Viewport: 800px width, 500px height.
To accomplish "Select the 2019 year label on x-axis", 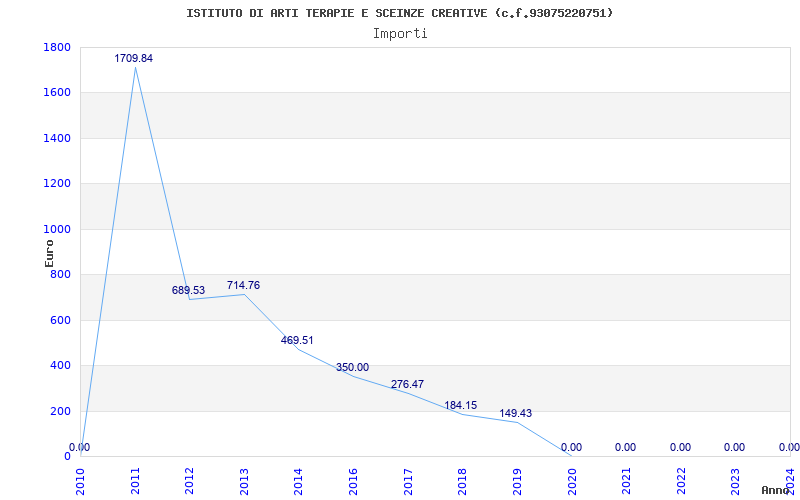I will coord(517,481).
